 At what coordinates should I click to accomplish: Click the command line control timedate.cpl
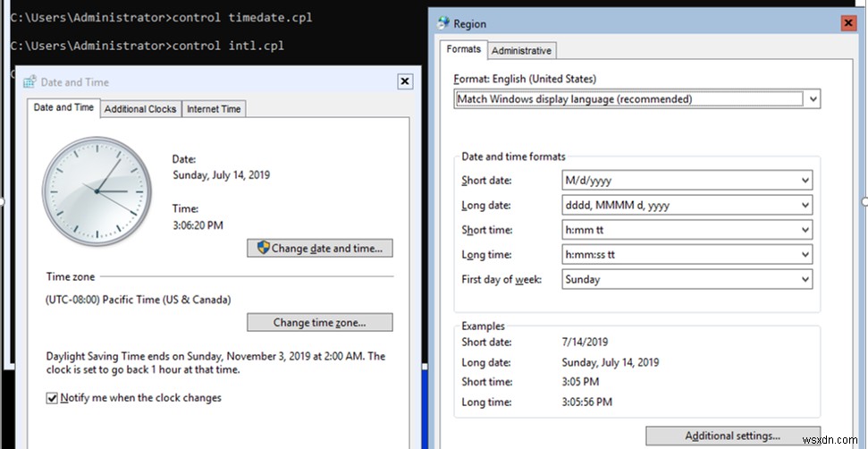242,17
